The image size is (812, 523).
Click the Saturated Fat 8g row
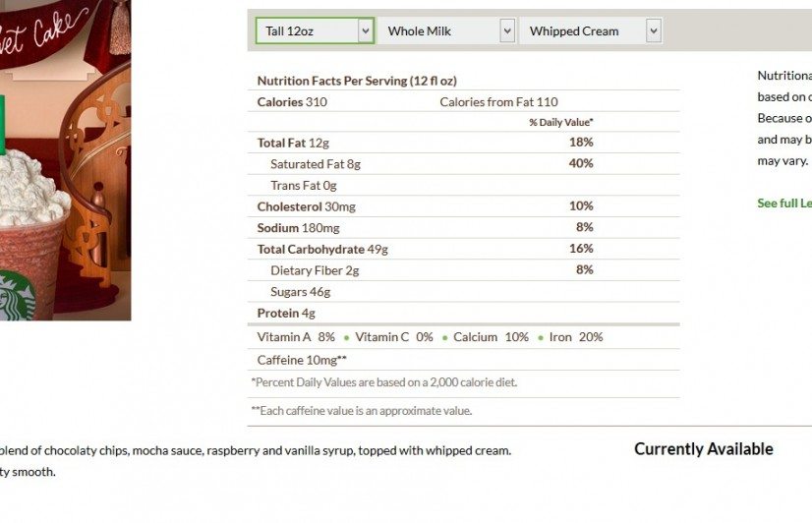pos(463,164)
